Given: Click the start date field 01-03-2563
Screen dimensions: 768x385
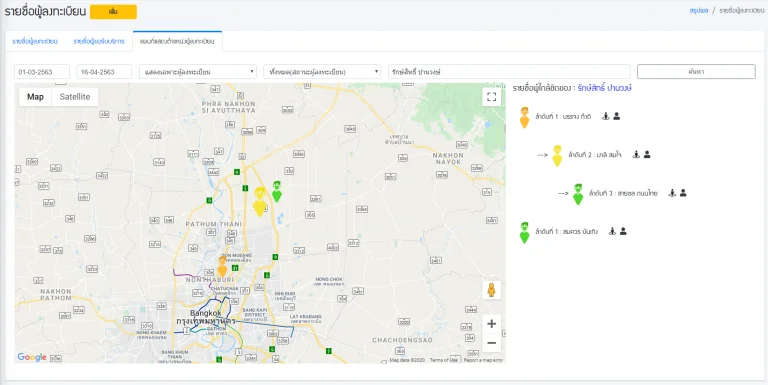Looking at the screenshot, I should [x=42, y=72].
